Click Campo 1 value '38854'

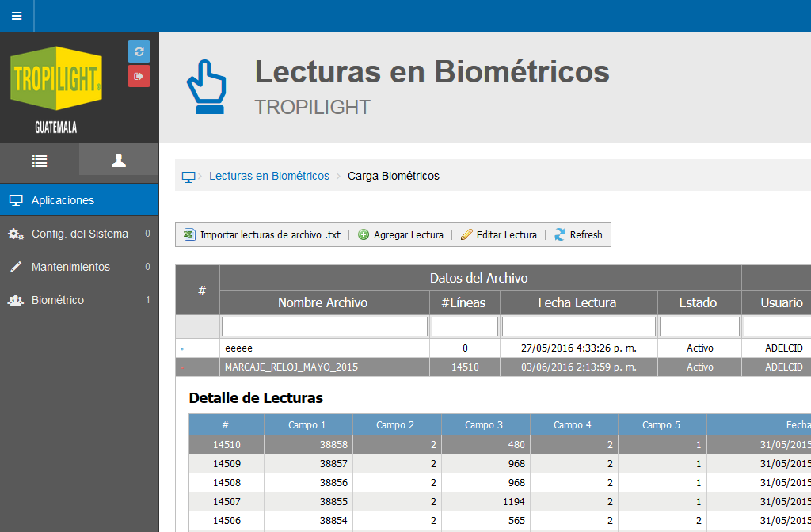click(x=333, y=521)
